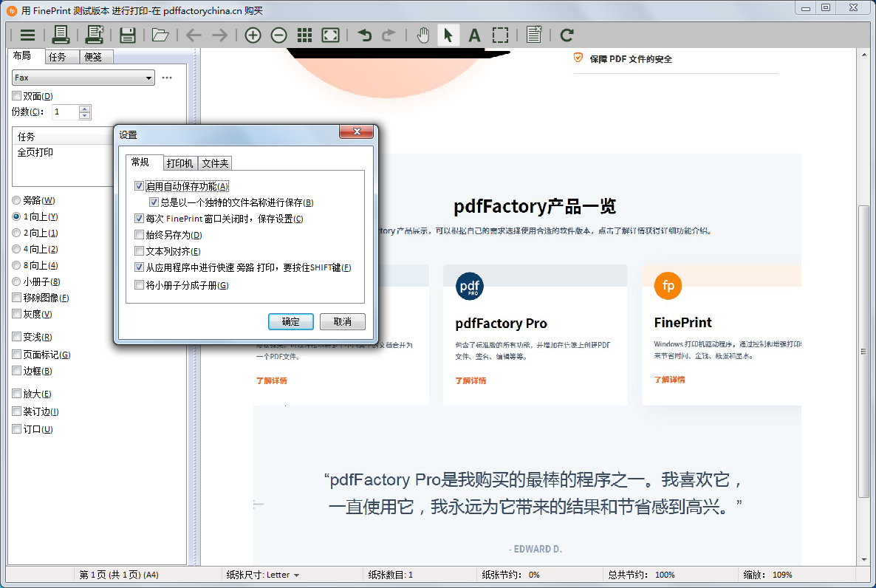Switch to 打印机 tab in 设置 dialog
Screen dimensions: 876x588
pyautogui.click(x=180, y=163)
